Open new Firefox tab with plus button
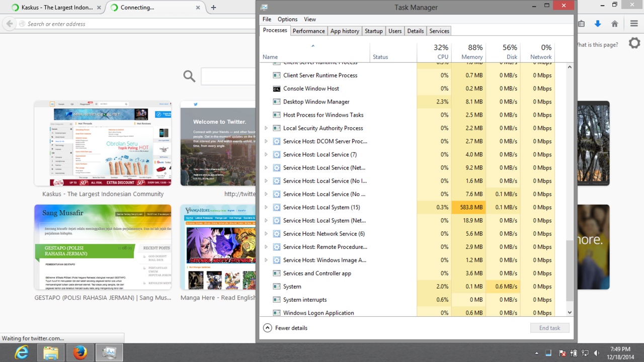This screenshot has height=362, width=644. tap(213, 8)
